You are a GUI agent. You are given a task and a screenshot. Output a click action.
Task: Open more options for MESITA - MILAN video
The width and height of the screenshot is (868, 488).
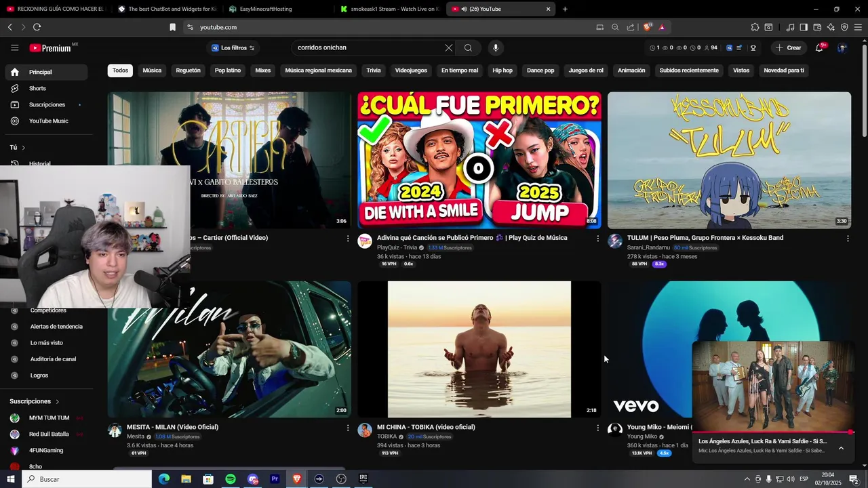click(x=348, y=428)
